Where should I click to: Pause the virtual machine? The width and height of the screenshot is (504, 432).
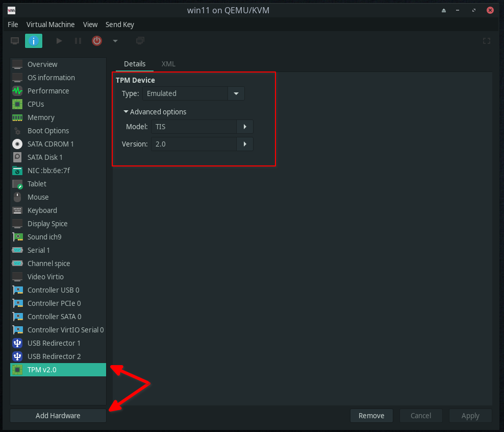(78, 41)
